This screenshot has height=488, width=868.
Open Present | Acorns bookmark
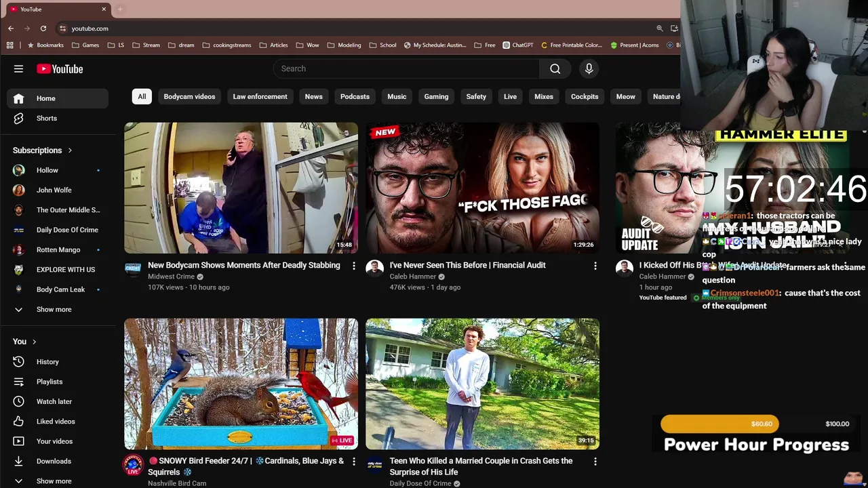(x=634, y=45)
